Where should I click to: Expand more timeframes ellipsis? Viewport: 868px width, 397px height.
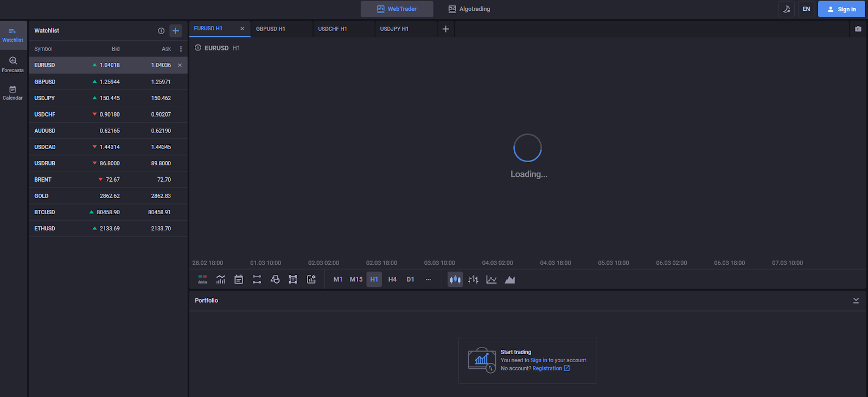pos(429,279)
